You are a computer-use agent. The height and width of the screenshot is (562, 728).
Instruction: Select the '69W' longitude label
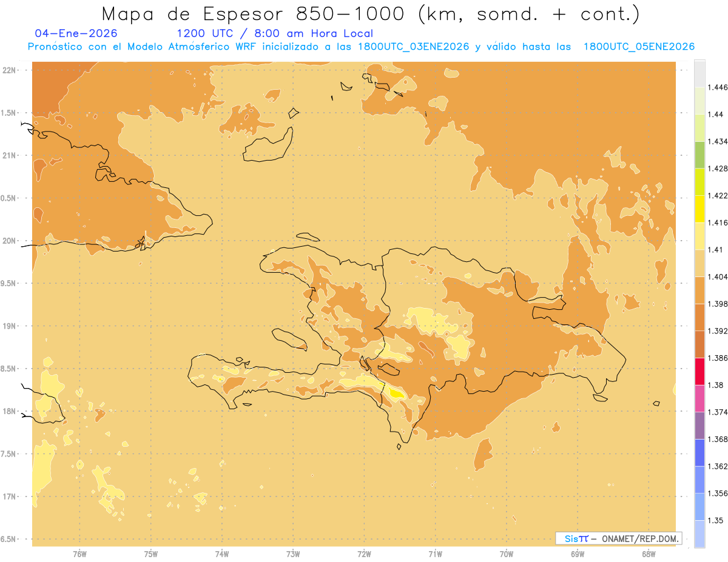tap(578, 554)
